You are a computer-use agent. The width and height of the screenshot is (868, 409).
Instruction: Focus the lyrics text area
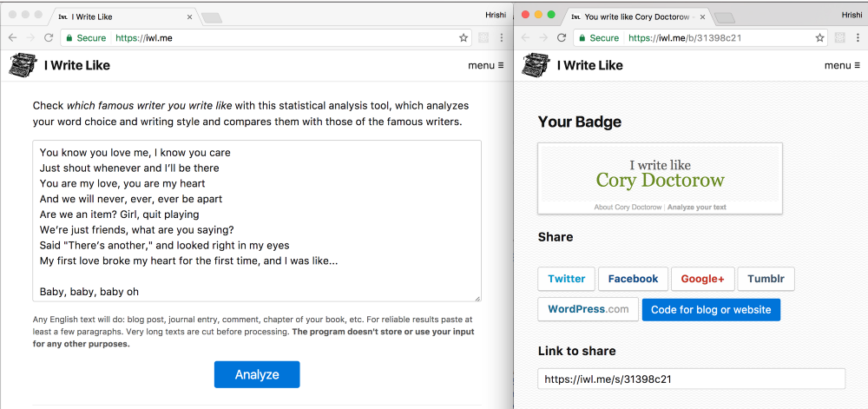click(x=257, y=221)
